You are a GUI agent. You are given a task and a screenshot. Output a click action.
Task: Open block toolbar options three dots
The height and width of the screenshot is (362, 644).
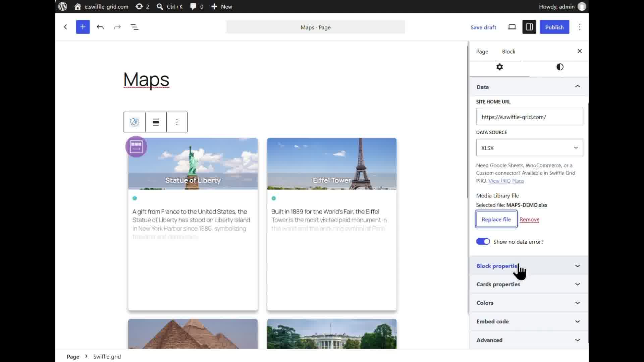click(x=177, y=122)
